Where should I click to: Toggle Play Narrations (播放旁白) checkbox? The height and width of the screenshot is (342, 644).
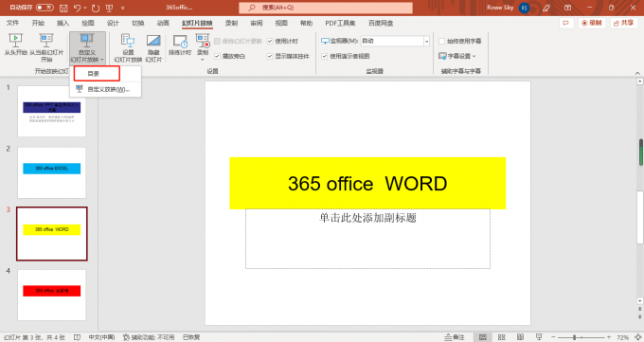(217, 56)
